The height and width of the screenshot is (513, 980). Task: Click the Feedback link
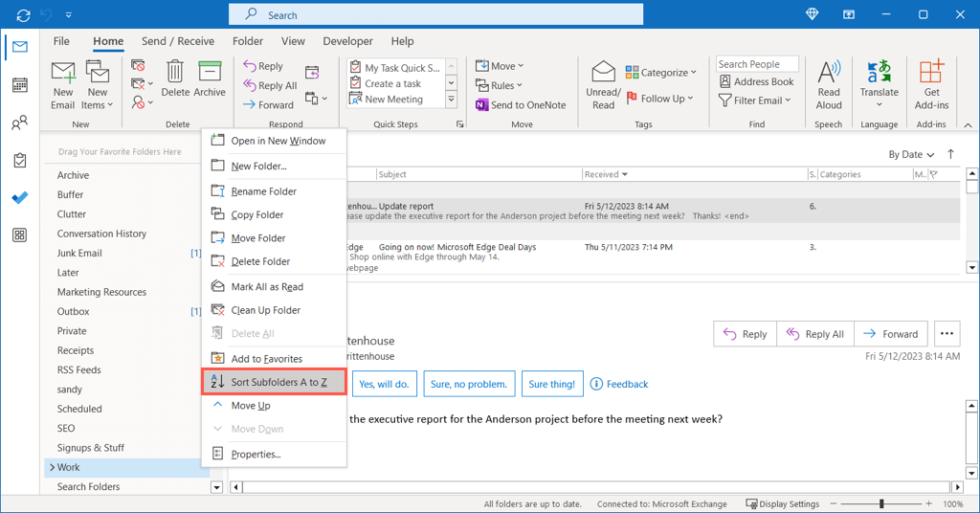point(619,384)
